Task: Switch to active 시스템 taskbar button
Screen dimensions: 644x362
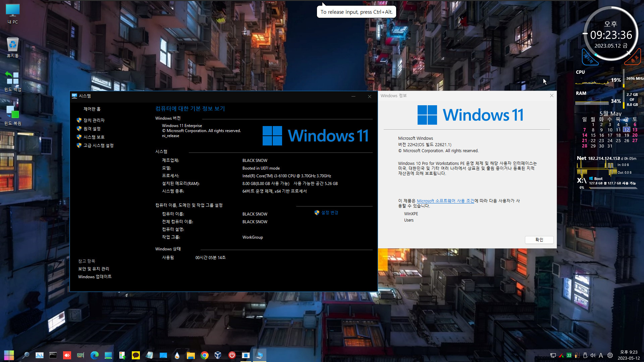Action: (x=260, y=355)
